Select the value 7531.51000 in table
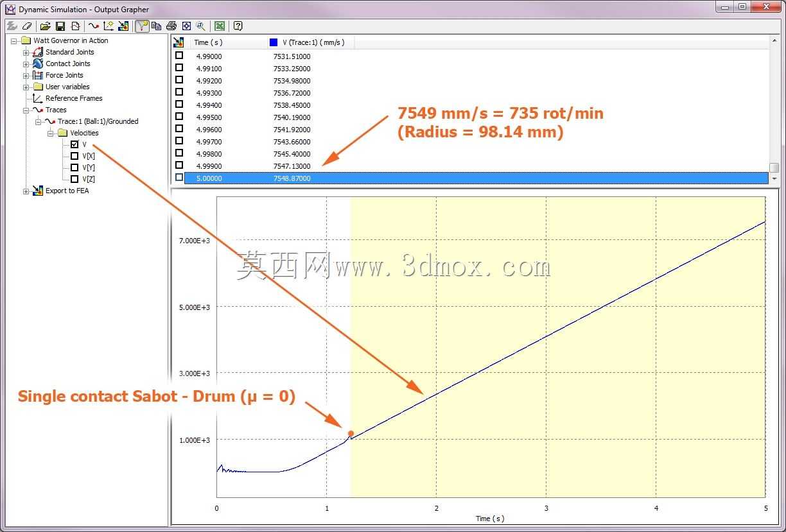This screenshot has width=786, height=532. coord(292,56)
